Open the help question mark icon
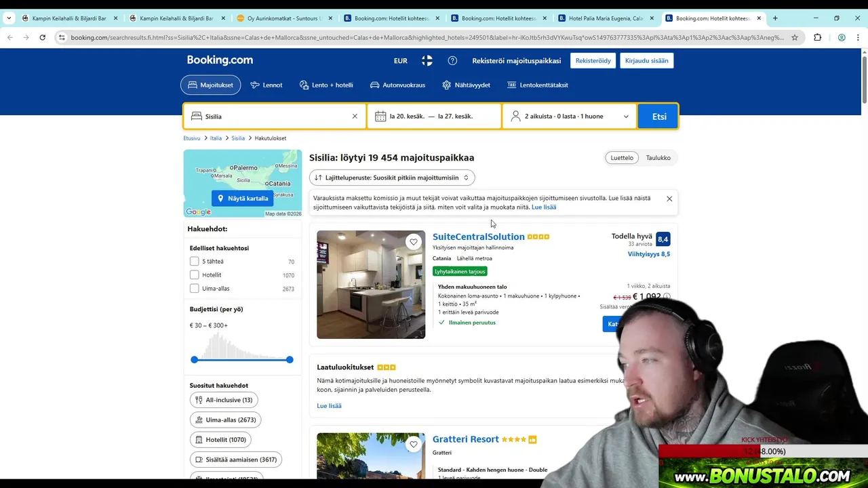868x488 pixels. coord(452,60)
